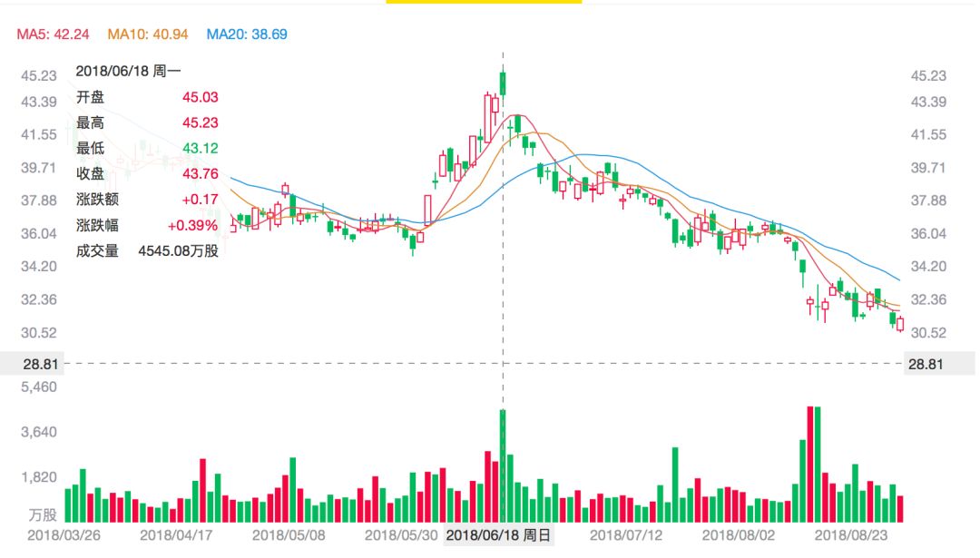Jump to the 2018/03/26 date on axis
Viewport: 980px width, 558px height.
[62, 536]
